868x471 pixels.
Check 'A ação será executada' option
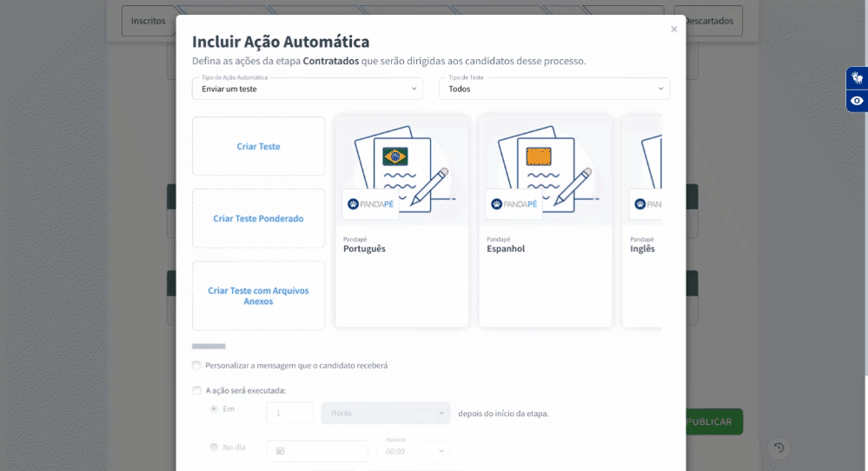[x=196, y=391]
